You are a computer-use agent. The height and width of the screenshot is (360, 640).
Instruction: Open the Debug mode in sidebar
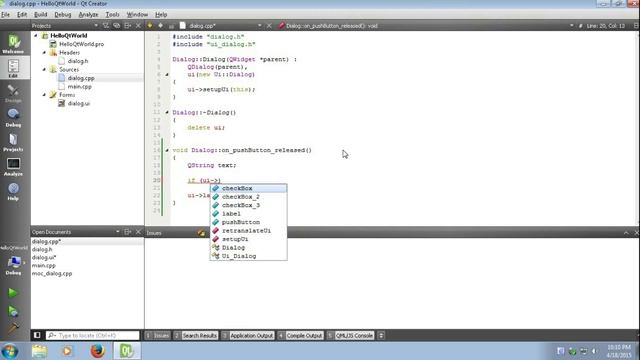pos(13,118)
